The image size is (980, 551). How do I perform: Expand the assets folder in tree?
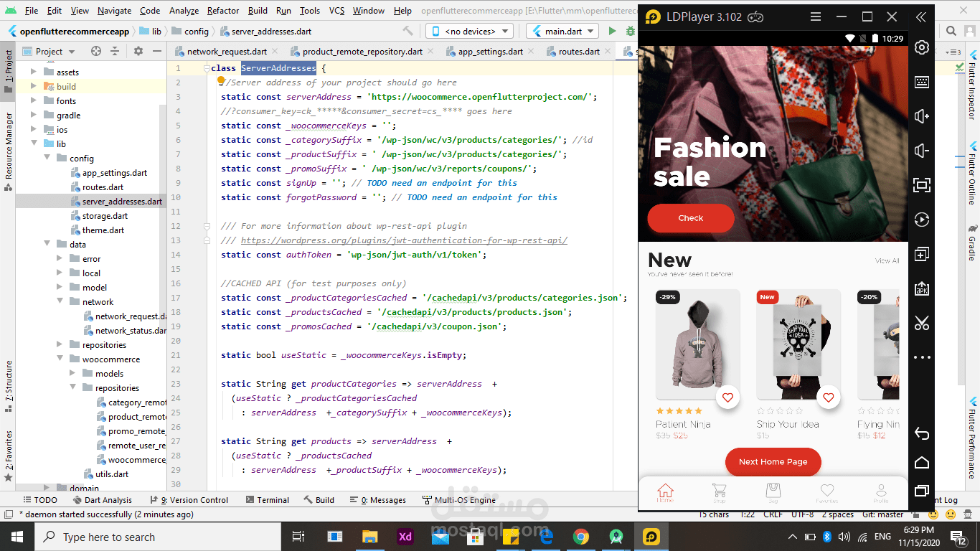[x=34, y=72]
